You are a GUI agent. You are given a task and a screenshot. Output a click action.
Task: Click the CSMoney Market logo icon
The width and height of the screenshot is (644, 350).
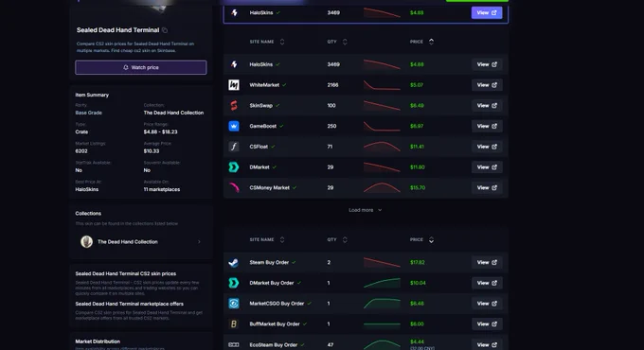pyautogui.click(x=234, y=187)
